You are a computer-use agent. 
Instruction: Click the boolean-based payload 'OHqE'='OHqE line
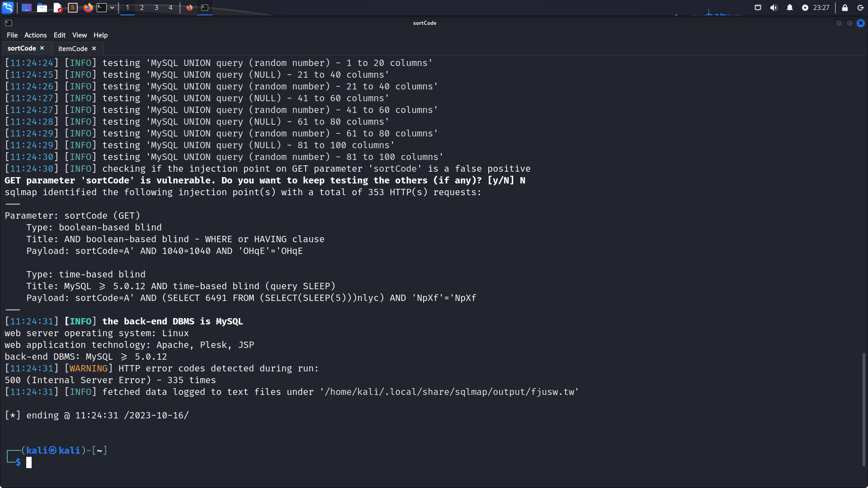pos(165,251)
